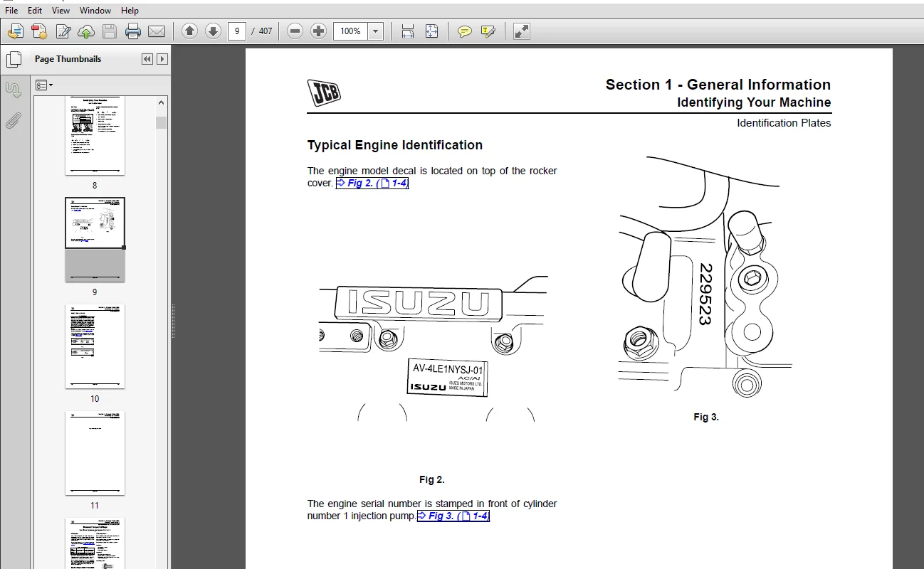The image size is (924, 569).
Task: Open the zoom level dropdown arrow
Action: point(375,31)
